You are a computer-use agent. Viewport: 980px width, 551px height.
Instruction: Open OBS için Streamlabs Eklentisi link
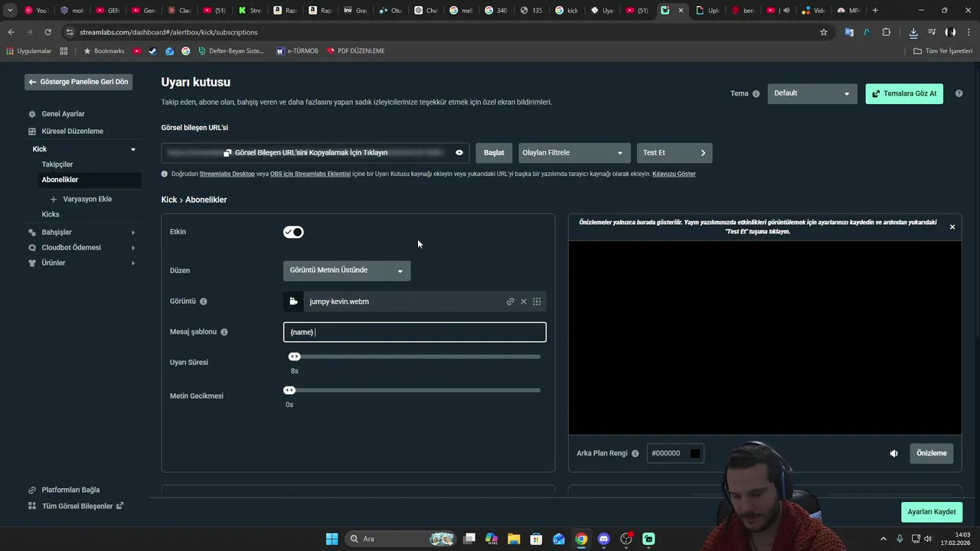310,174
